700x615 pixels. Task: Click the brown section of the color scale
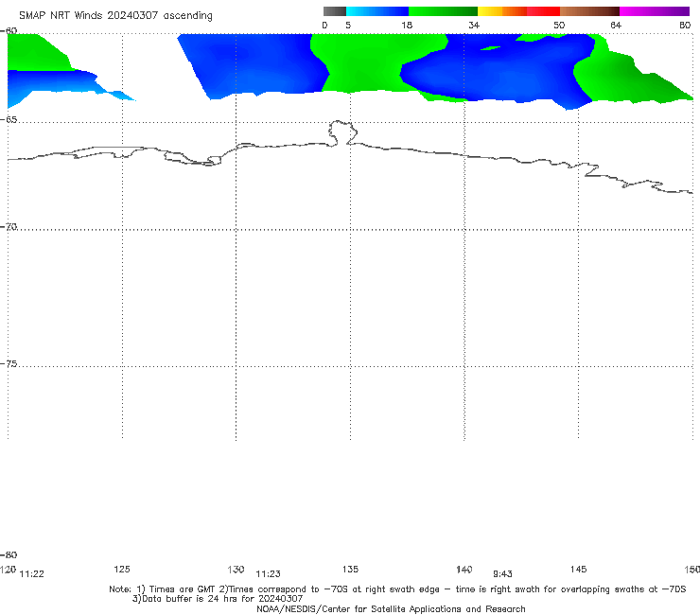(x=589, y=11)
